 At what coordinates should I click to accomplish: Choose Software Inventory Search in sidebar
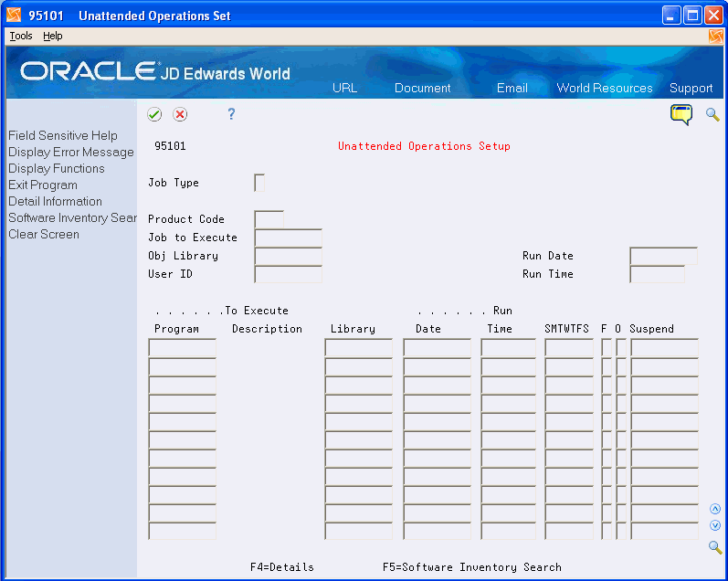coord(72,217)
